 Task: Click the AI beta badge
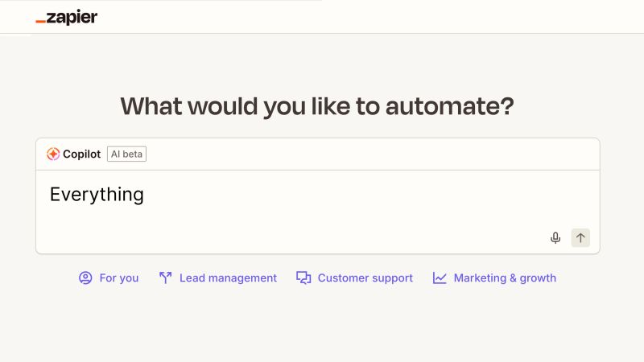(126, 154)
